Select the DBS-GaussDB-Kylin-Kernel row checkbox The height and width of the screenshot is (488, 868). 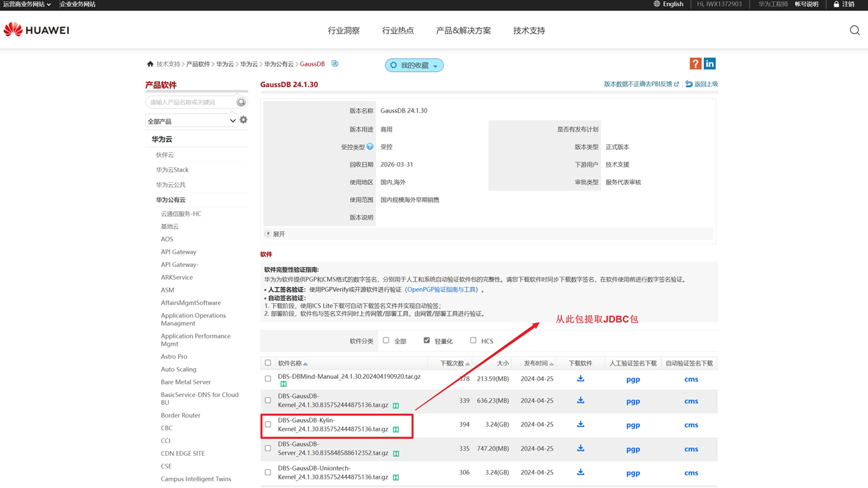tap(268, 424)
